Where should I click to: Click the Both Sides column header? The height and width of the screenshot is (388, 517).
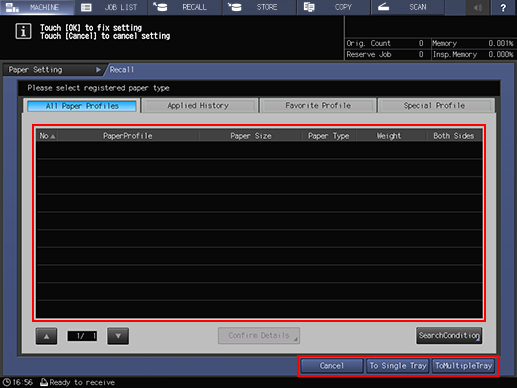pyautogui.click(x=454, y=136)
